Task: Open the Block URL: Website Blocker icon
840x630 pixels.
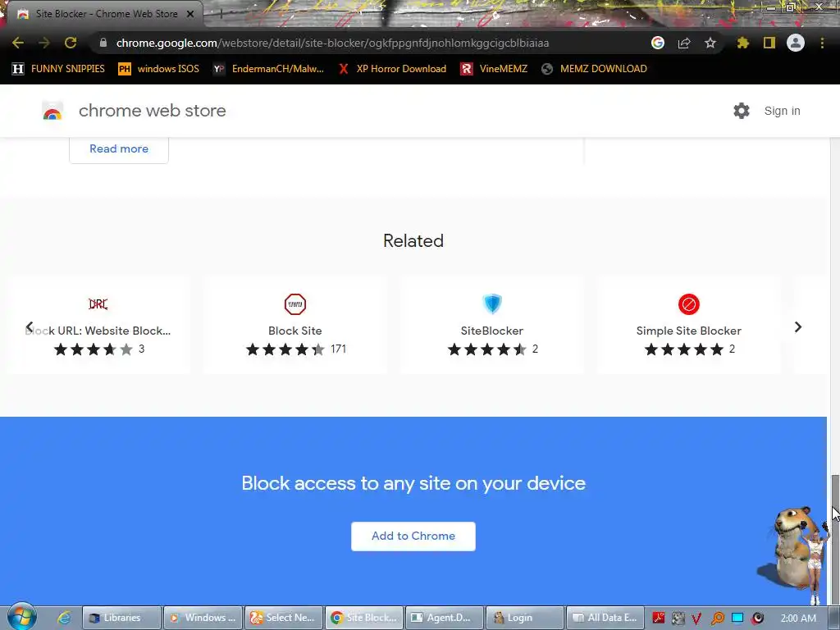Action: pos(98,304)
